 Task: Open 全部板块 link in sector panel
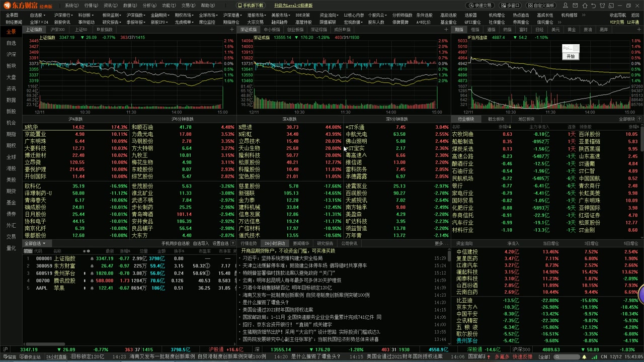click(x=628, y=119)
